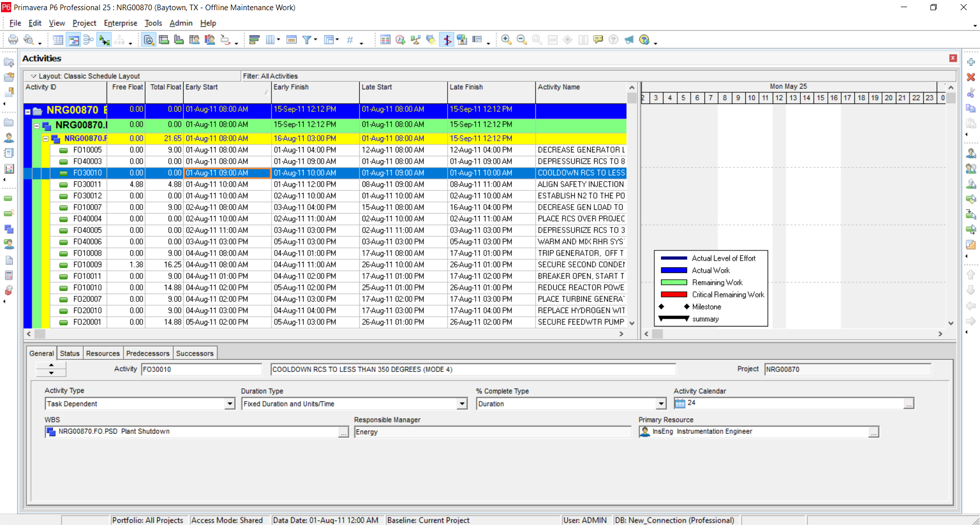Open the Bars formatting icon
This screenshot has height=525, width=980.
point(255,40)
